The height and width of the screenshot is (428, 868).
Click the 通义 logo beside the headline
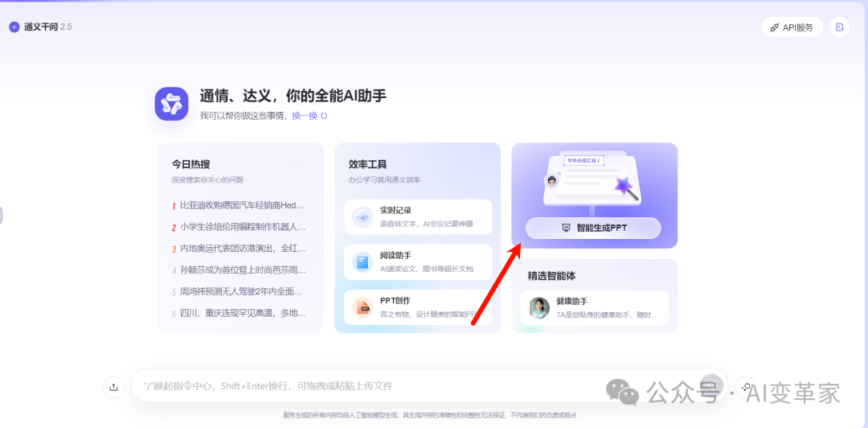172,104
